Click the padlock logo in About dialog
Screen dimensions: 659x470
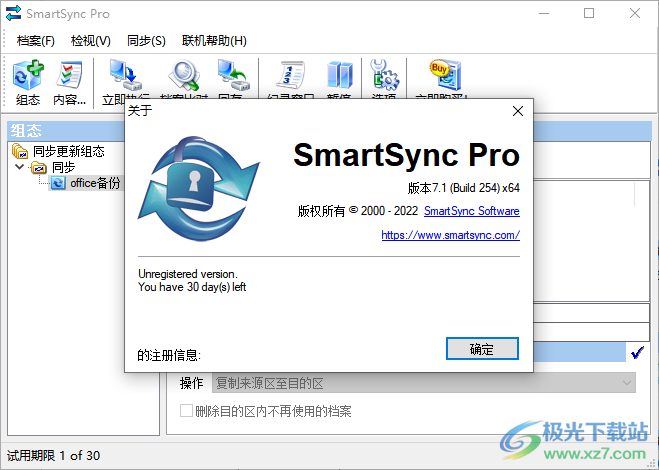[x=198, y=188]
